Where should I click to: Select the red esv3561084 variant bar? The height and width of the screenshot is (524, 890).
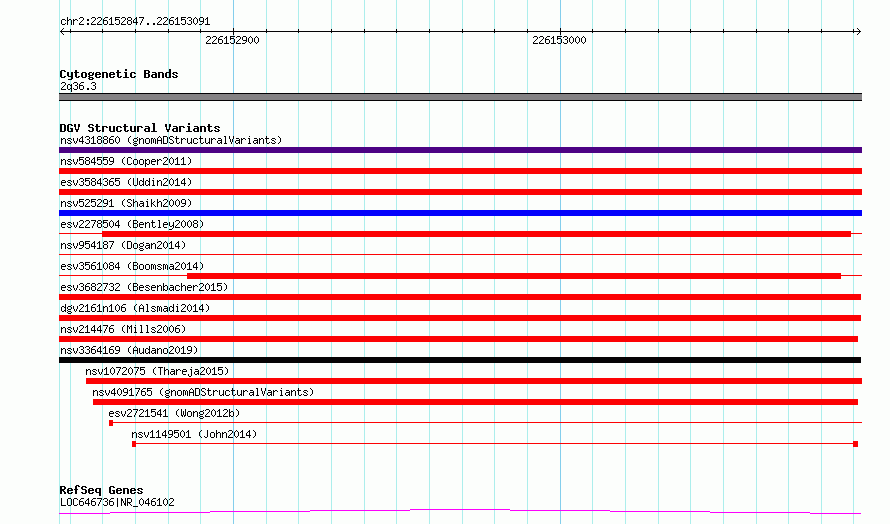514,276
